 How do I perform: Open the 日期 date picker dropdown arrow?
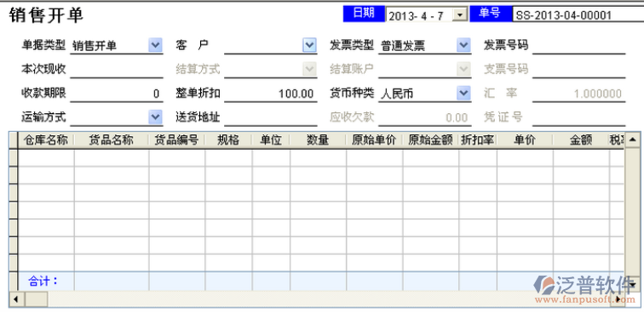pyautogui.click(x=460, y=15)
